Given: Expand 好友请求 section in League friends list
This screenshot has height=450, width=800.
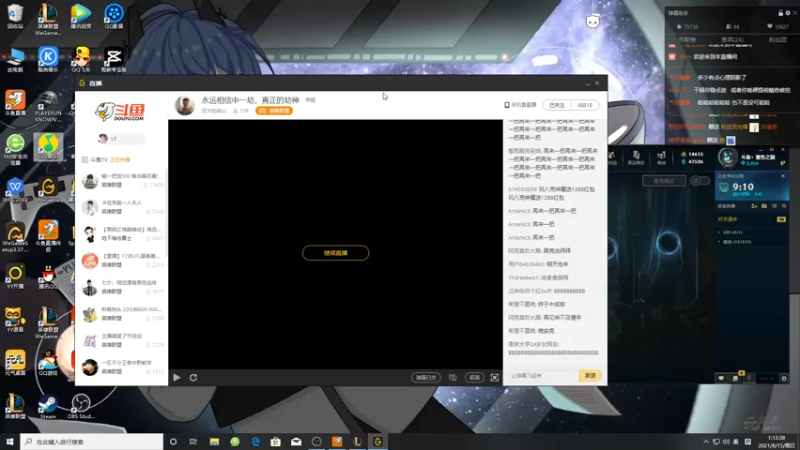Looking at the screenshot, I should [x=751, y=219].
